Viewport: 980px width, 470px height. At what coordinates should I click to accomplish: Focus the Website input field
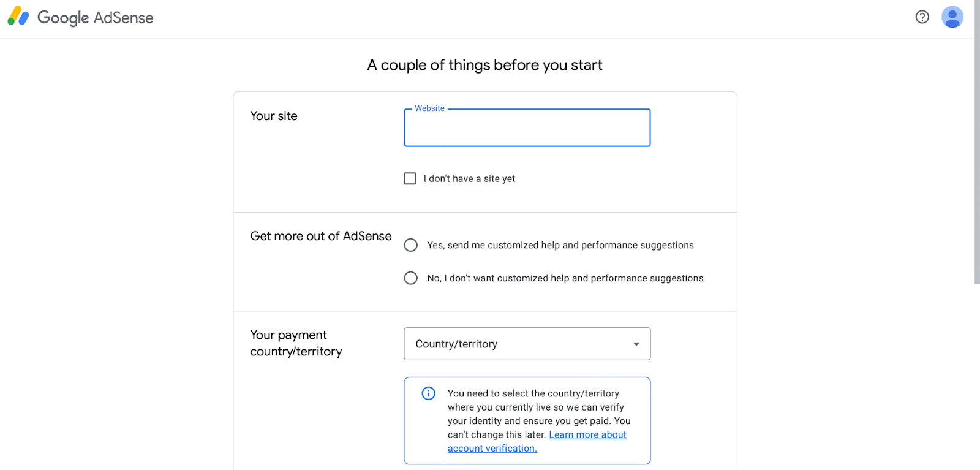click(x=527, y=128)
